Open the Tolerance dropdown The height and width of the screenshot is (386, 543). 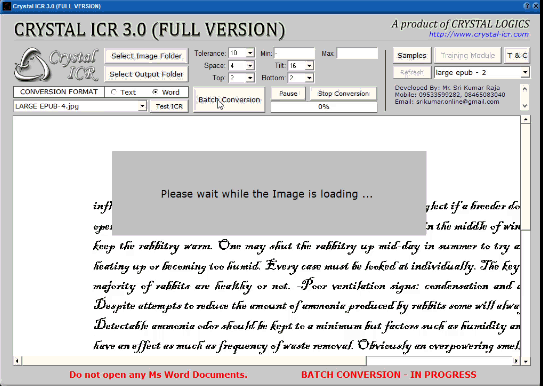pos(250,53)
